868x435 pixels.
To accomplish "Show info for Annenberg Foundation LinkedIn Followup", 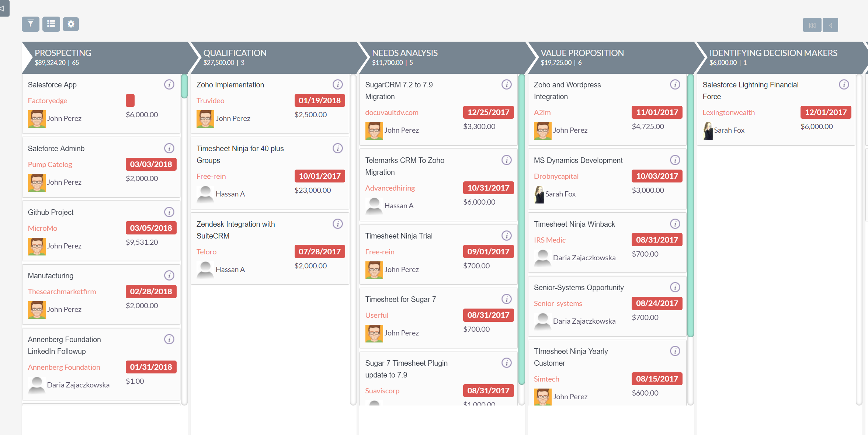I will [x=169, y=339].
